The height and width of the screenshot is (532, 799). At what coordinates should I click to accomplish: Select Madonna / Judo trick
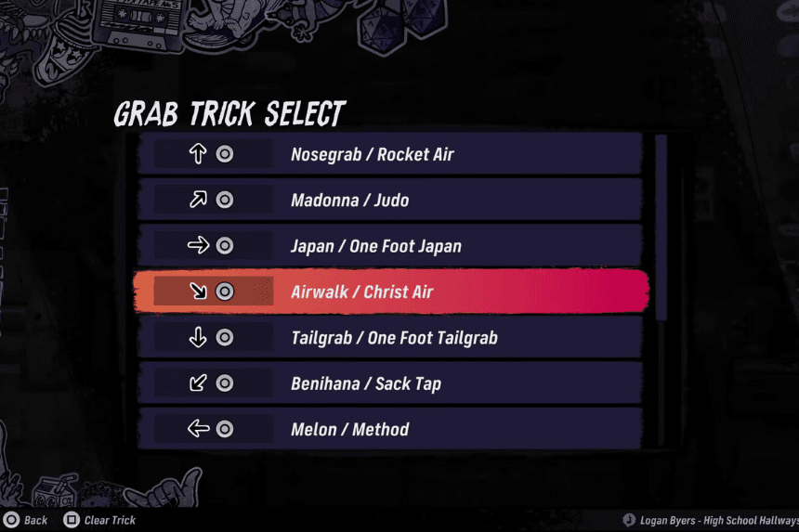coord(349,200)
